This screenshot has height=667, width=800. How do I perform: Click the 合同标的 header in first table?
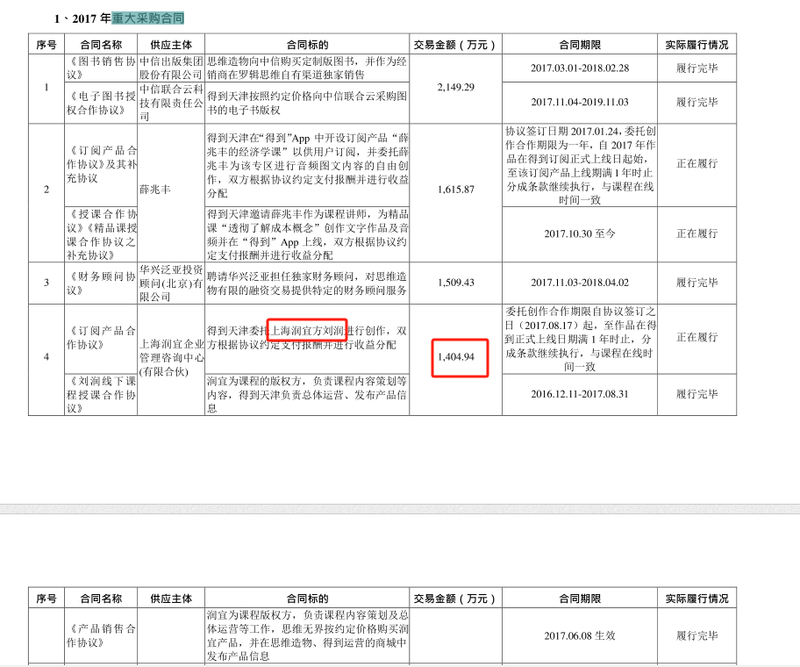coord(307,45)
